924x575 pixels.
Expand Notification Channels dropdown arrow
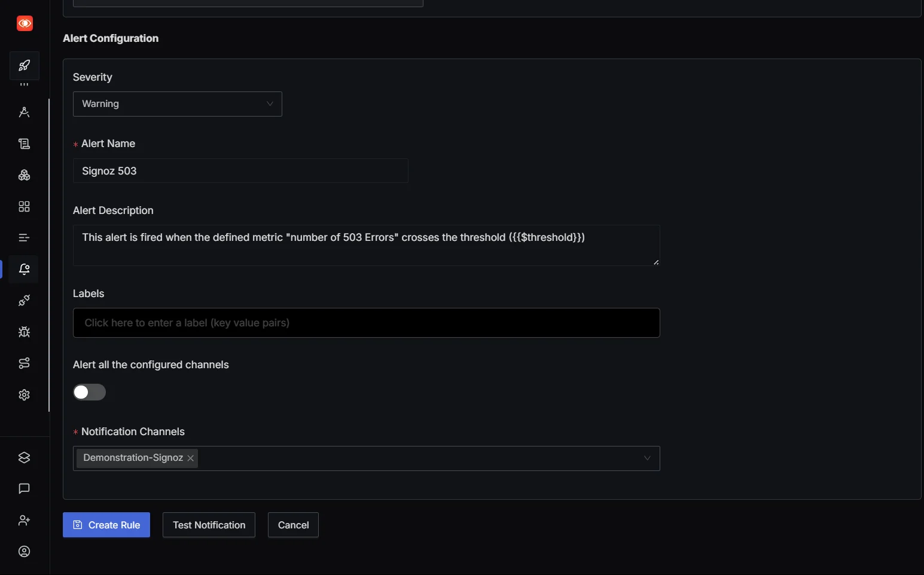coord(647,458)
